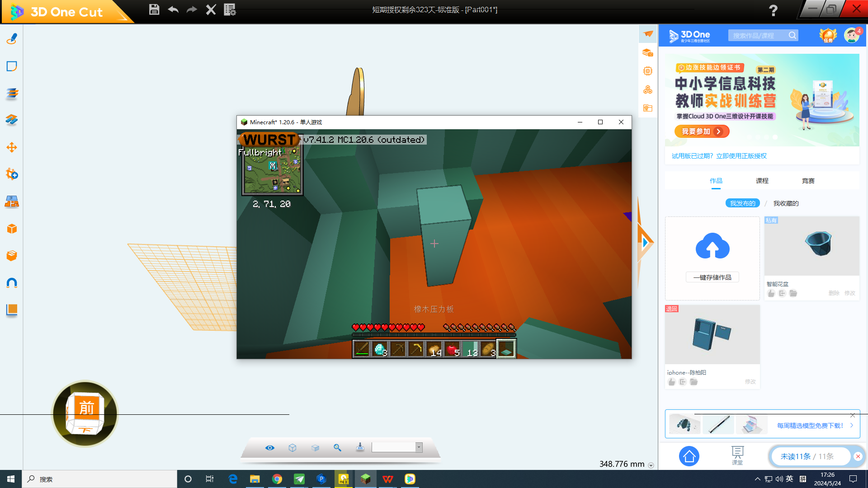Click the 一键存储作品 button

712,277
